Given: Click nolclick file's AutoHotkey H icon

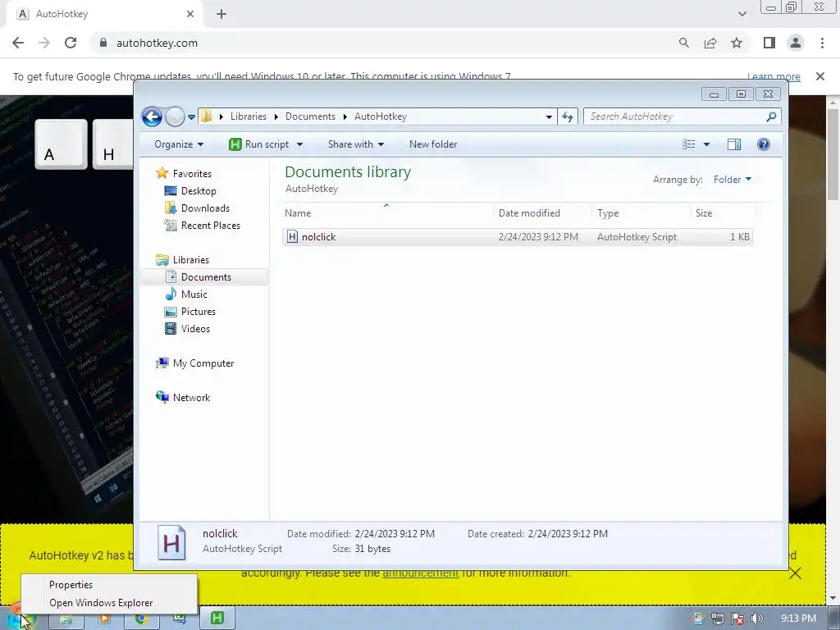Looking at the screenshot, I should (x=292, y=237).
